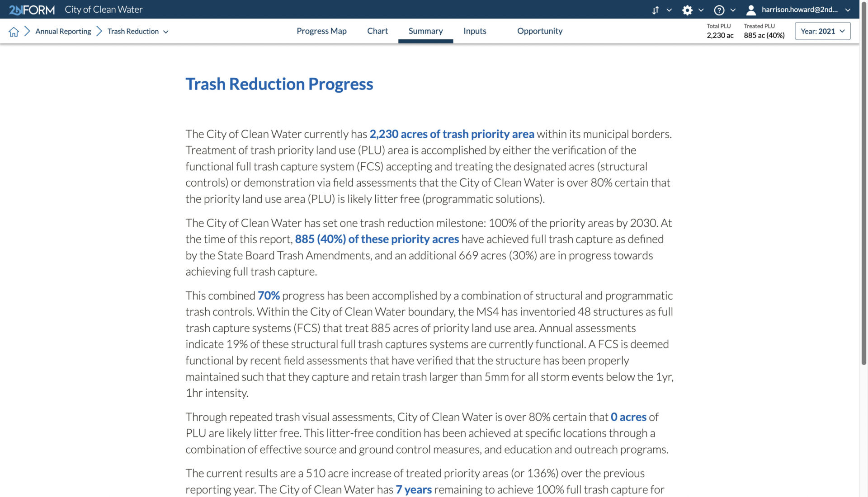Open the Opportunity section tab
This screenshot has width=868, height=497.
coord(539,30)
